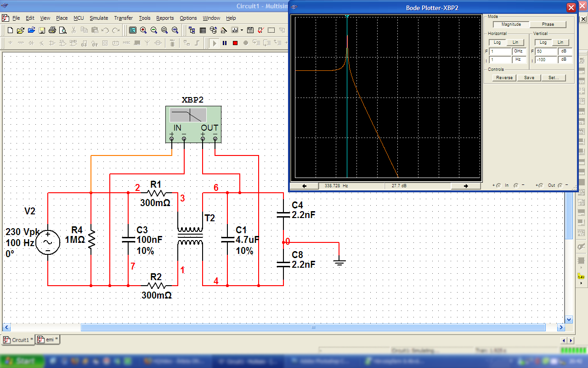Screen dimensions: 588x368
Task: Edit horizontal final frequency value field
Action: pos(500,52)
